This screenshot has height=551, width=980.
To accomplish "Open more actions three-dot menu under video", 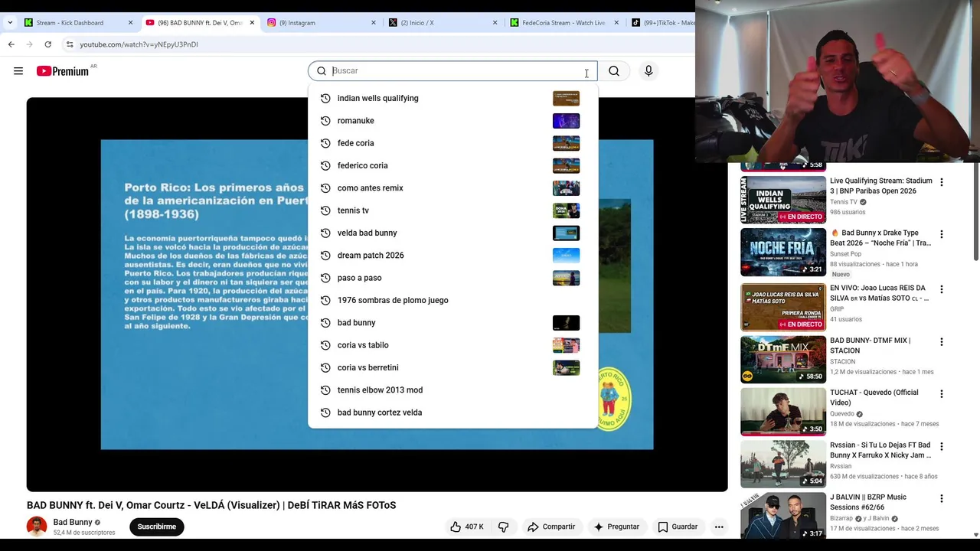I will point(719,527).
